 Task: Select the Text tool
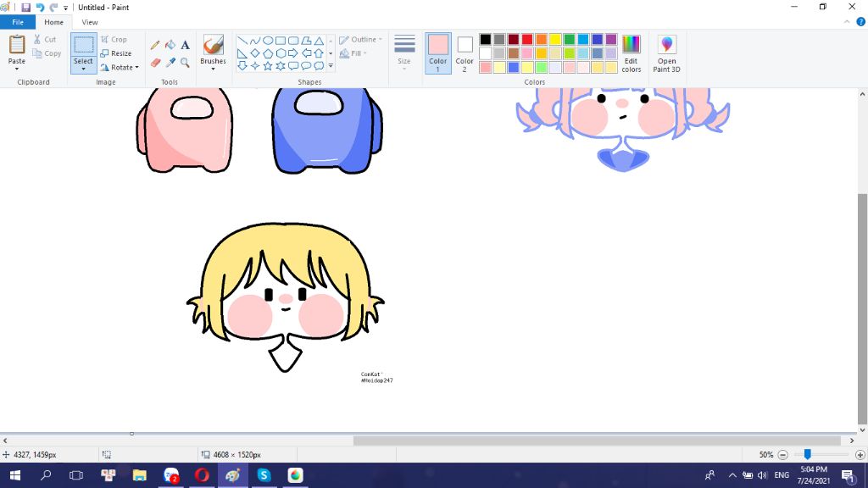point(185,46)
